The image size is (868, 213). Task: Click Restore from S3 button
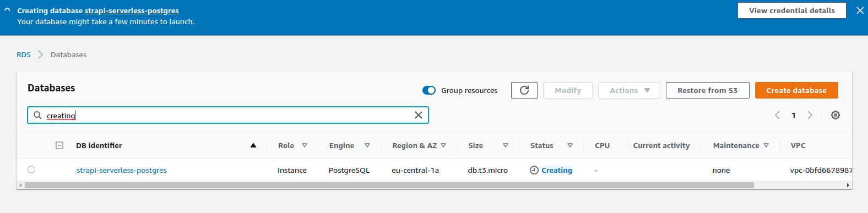(707, 90)
